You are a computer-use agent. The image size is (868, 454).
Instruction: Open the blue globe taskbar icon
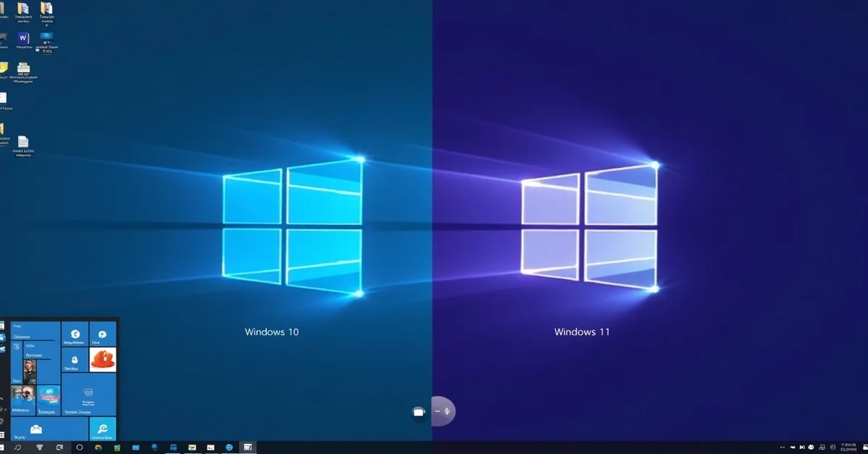pos(229,447)
